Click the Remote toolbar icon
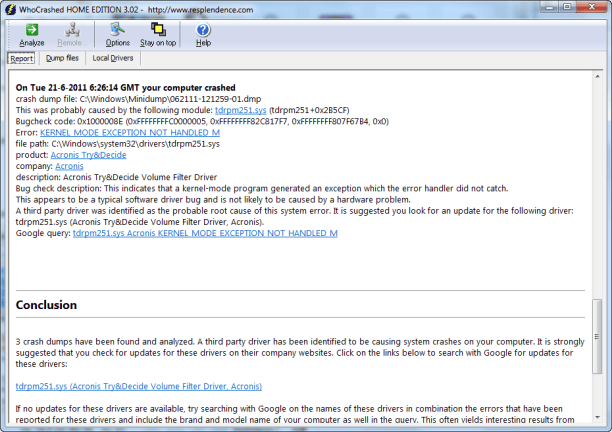This screenshot has height=432, width=612. pyautogui.click(x=72, y=30)
